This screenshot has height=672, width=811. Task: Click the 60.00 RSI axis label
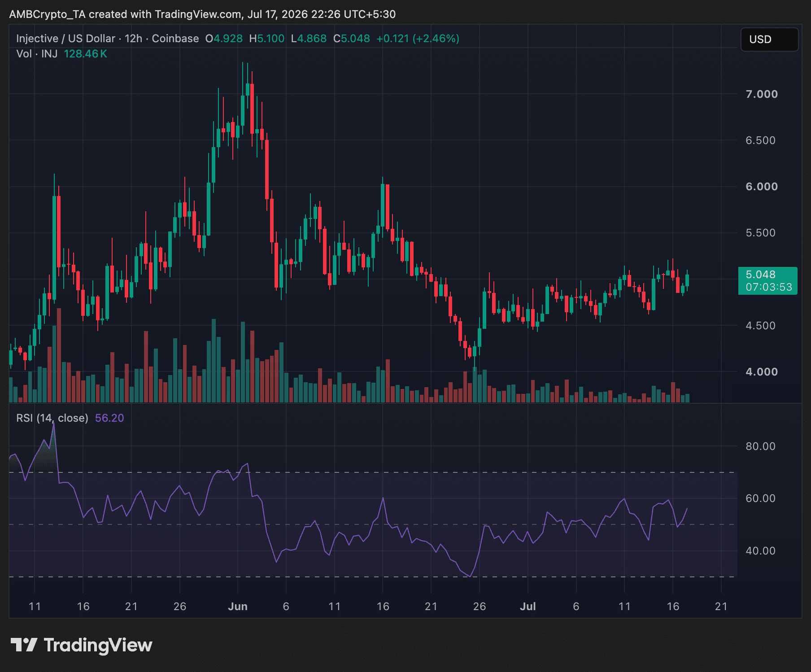point(760,498)
